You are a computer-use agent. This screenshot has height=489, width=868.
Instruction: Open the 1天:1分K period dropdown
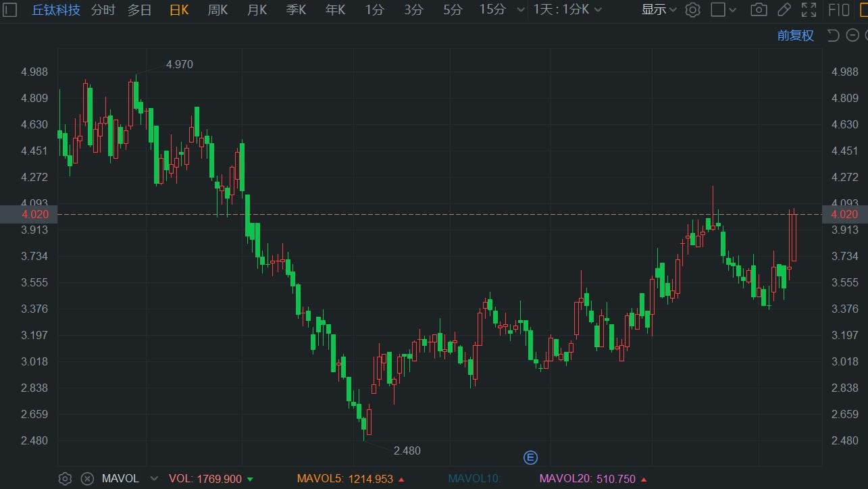(x=566, y=9)
